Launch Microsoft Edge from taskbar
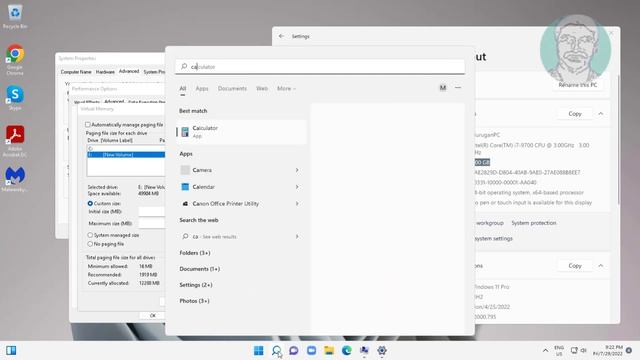Screen dimensions: 640x360 pos(347,350)
